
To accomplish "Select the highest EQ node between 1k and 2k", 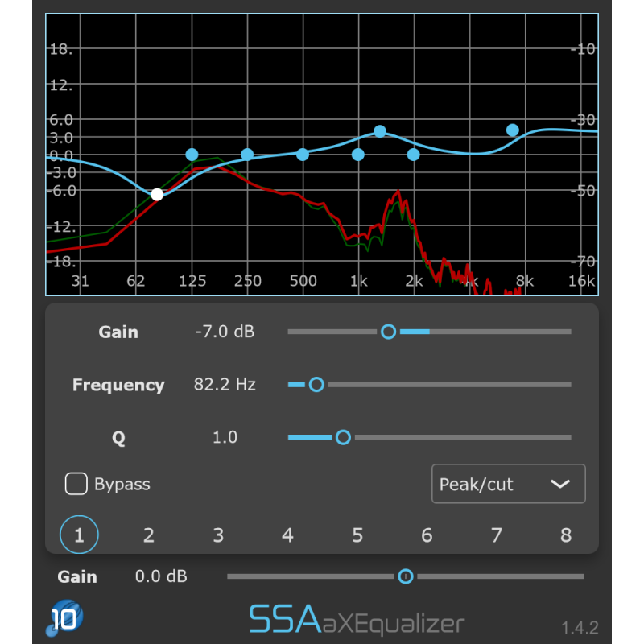I will click(x=379, y=131).
